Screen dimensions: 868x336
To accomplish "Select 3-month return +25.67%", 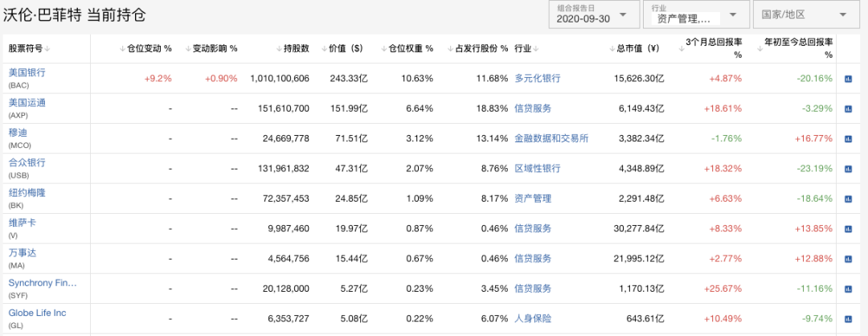I will click(x=723, y=289).
